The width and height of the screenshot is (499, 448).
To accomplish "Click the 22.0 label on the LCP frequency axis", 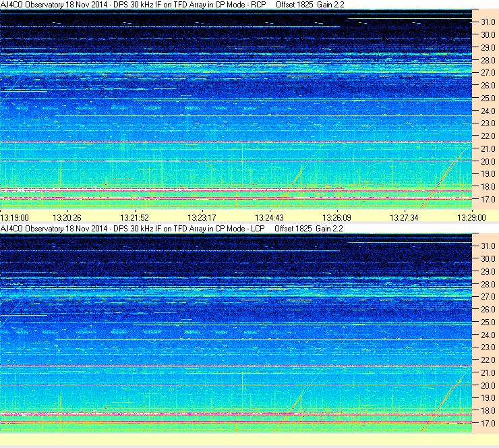I will [488, 360].
